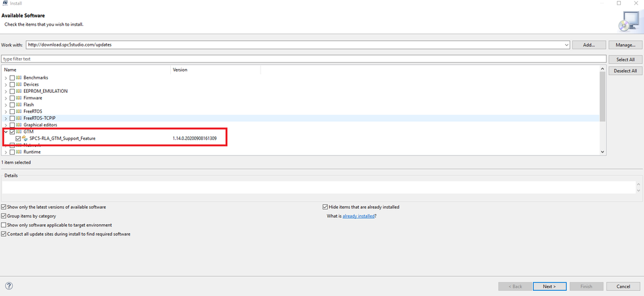Expand the Flash tree node

(5, 104)
